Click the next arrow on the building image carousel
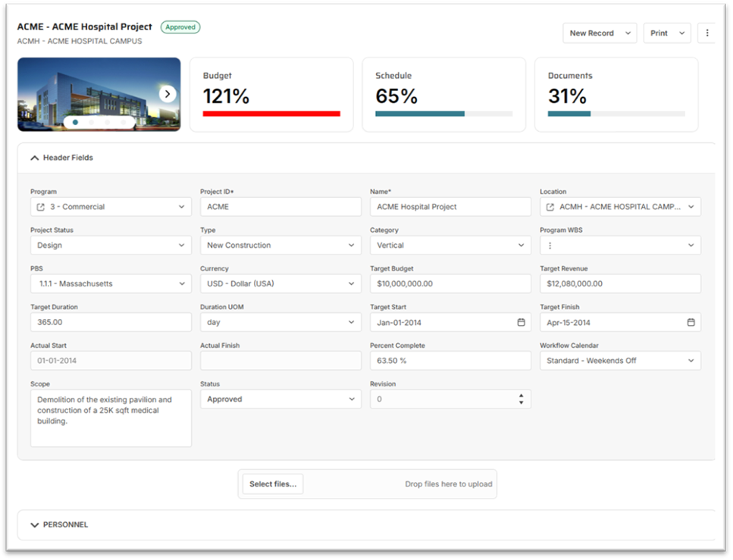This screenshot has width=733, height=560. tap(166, 93)
